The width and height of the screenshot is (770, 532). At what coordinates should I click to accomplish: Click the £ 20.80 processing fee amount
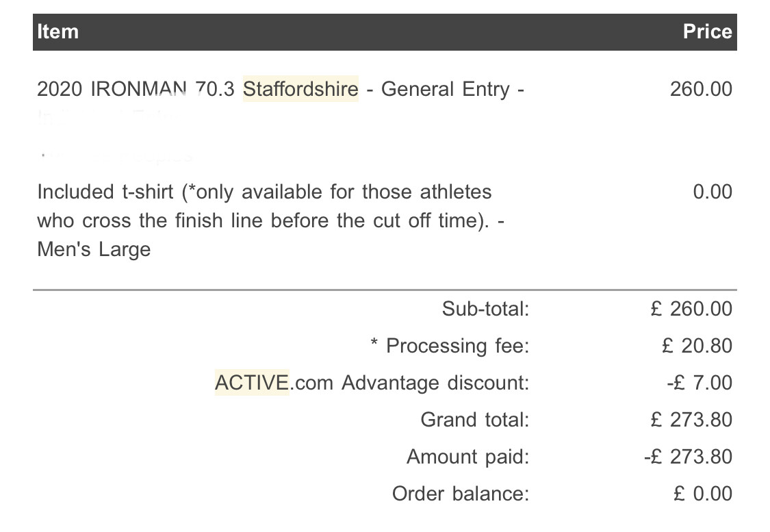[697, 346]
